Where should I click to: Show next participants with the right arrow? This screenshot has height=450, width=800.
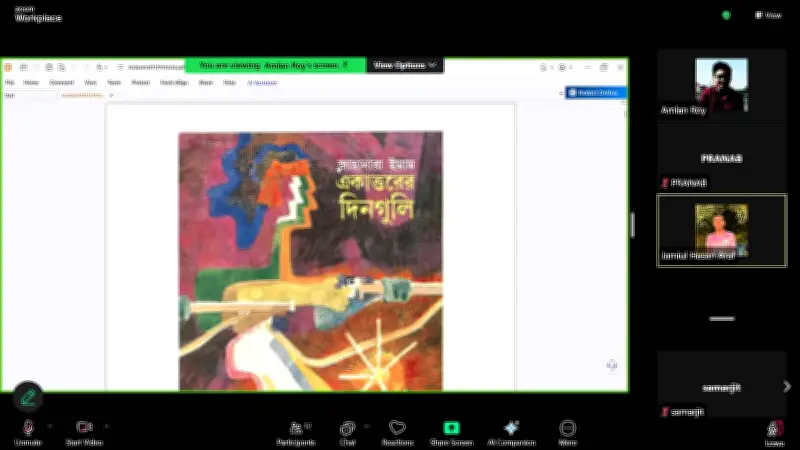tap(787, 386)
